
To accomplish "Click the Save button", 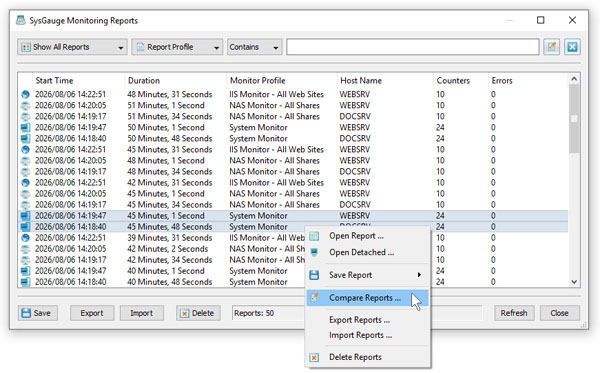I will click(x=38, y=313).
